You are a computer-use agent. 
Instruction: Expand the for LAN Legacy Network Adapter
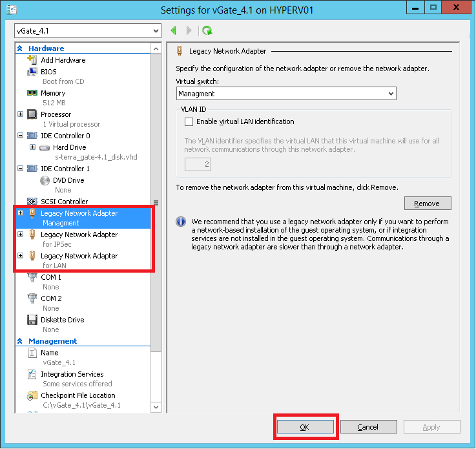(20, 256)
